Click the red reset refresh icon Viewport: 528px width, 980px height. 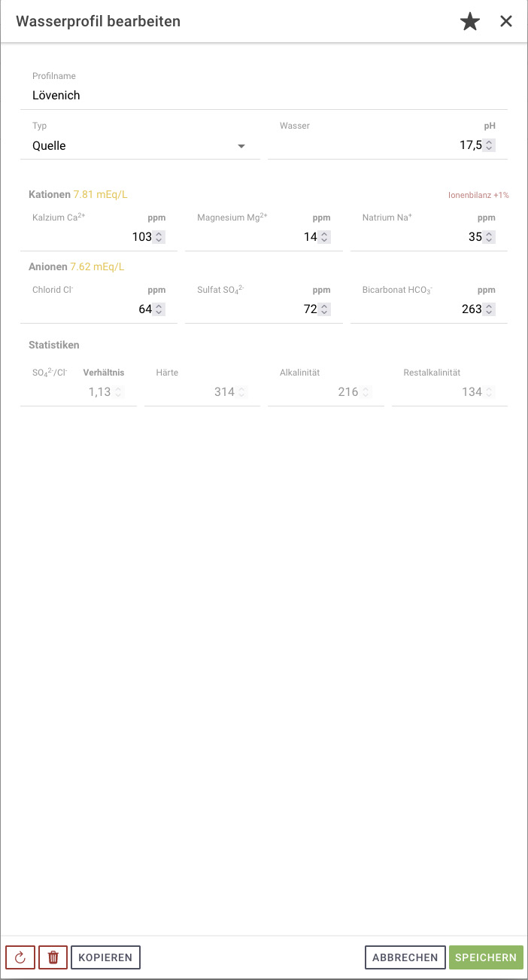pos(20,957)
